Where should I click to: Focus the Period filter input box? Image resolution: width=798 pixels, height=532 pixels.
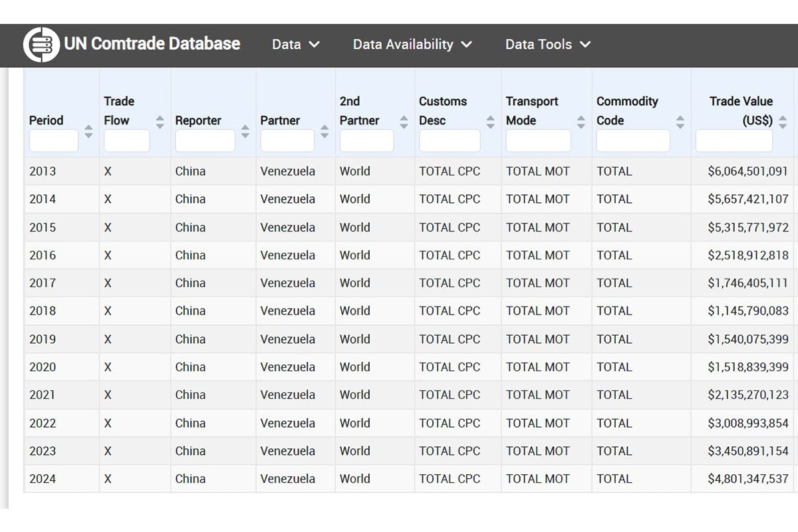point(54,141)
